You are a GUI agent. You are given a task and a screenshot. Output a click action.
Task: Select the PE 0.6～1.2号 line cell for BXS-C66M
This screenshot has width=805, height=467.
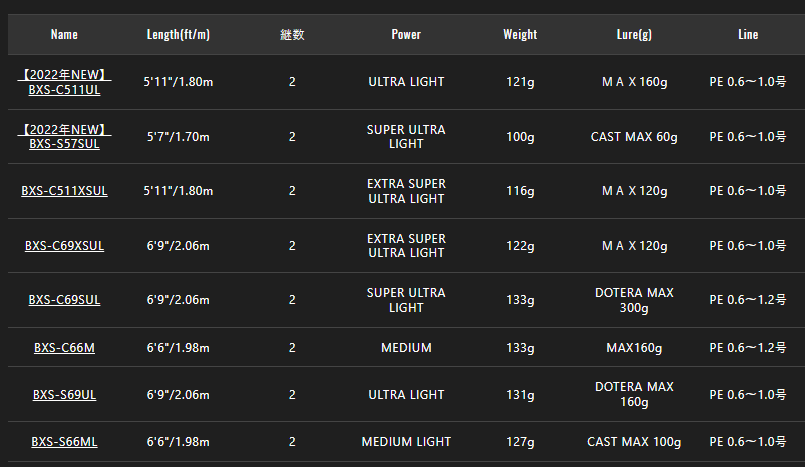point(748,347)
